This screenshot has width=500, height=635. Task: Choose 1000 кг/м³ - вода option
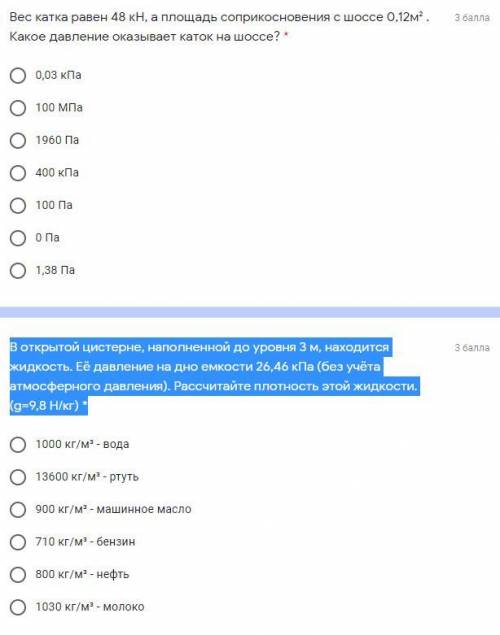point(18,444)
